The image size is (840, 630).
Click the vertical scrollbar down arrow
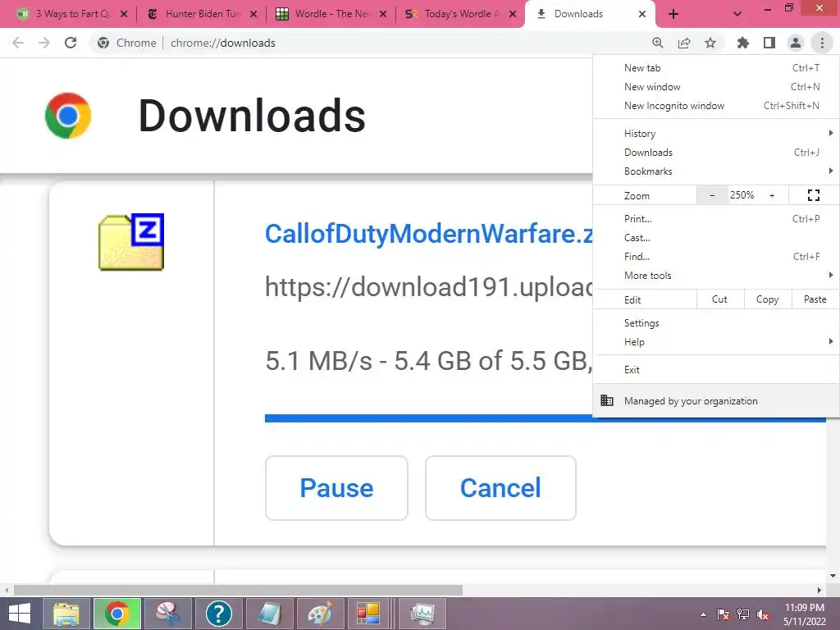click(833, 576)
